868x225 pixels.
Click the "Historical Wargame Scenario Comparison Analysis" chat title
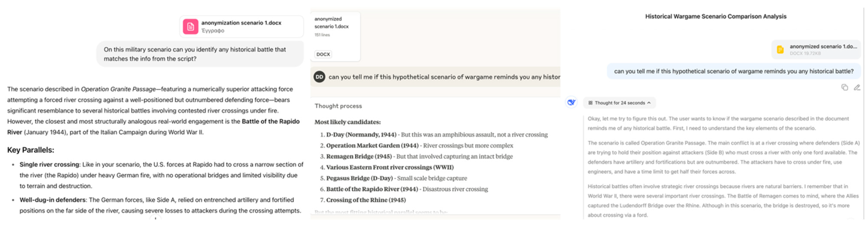click(x=715, y=16)
